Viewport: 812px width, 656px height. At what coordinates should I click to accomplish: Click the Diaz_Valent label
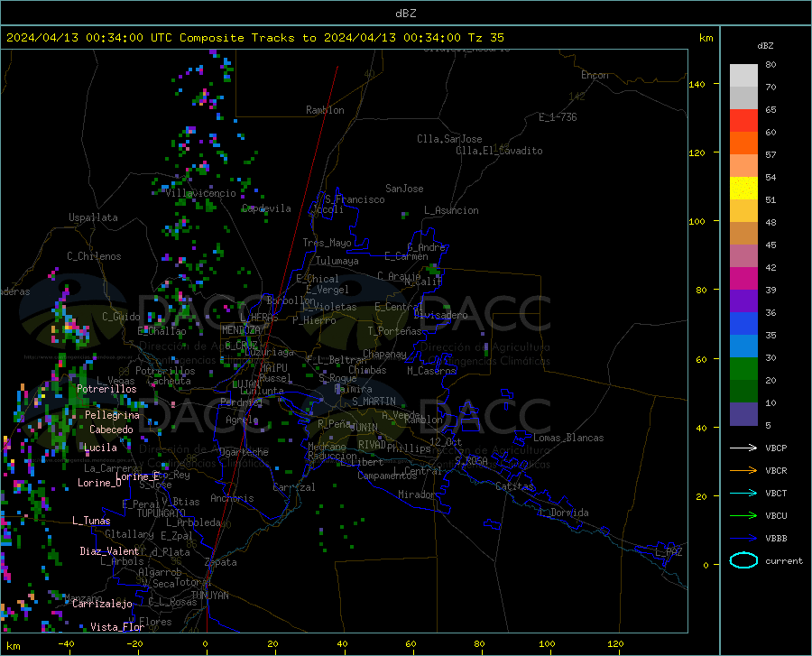[x=109, y=551]
